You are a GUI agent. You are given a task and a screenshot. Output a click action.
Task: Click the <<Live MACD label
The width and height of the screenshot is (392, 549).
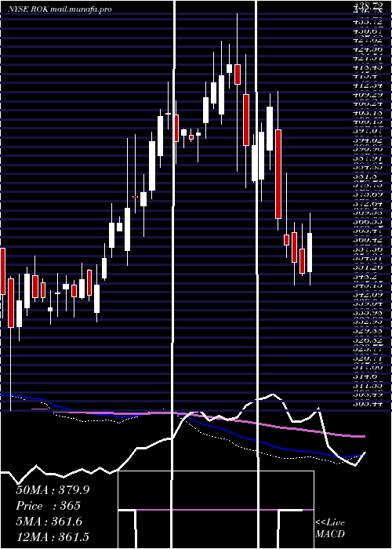pos(330,529)
